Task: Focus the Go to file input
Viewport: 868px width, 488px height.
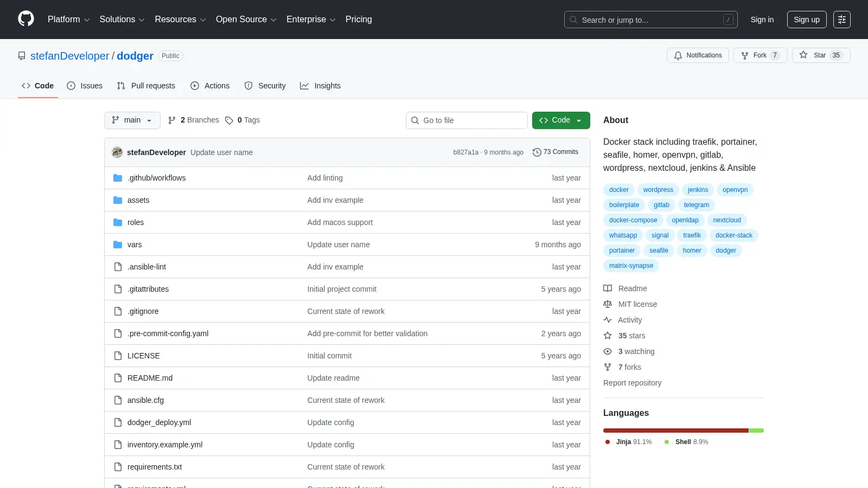Action: (x=467, y=120)
